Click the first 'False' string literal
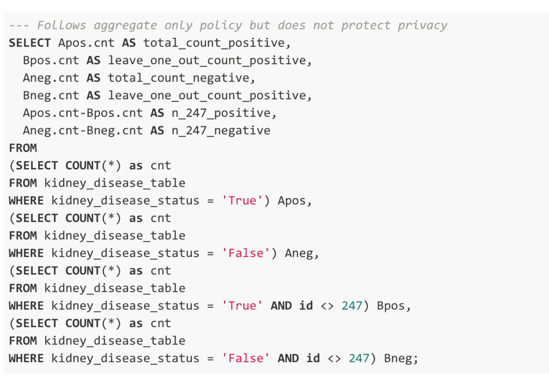This screenshot has height=392, width=549. (245, 253)
